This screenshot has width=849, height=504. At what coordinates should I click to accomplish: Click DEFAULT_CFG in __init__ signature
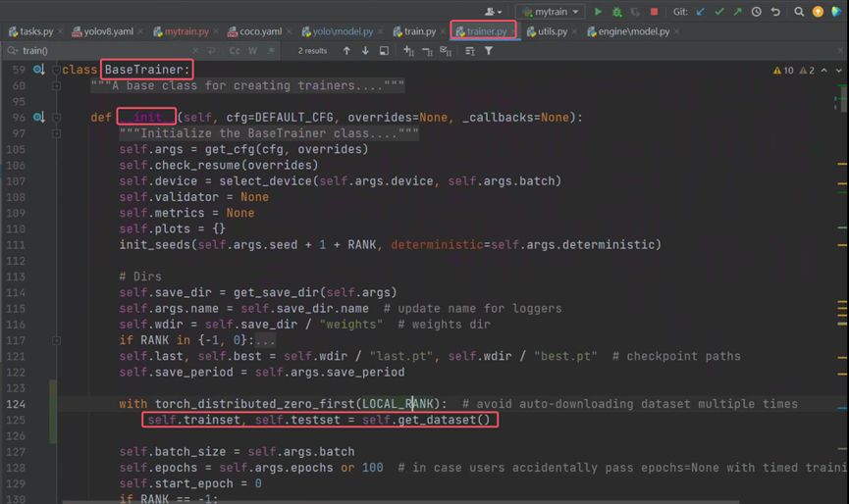[x=294, y=118]
